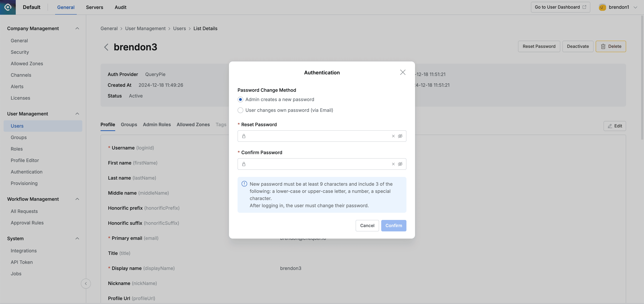644x304 pixels.
Task: Collapse the System section
Action: [77, 238]
